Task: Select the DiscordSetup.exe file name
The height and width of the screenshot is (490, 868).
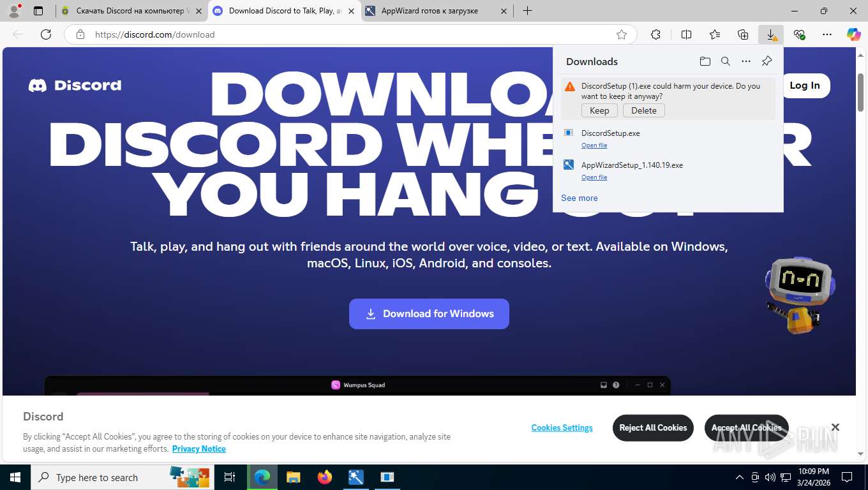Action: (611, 133)
